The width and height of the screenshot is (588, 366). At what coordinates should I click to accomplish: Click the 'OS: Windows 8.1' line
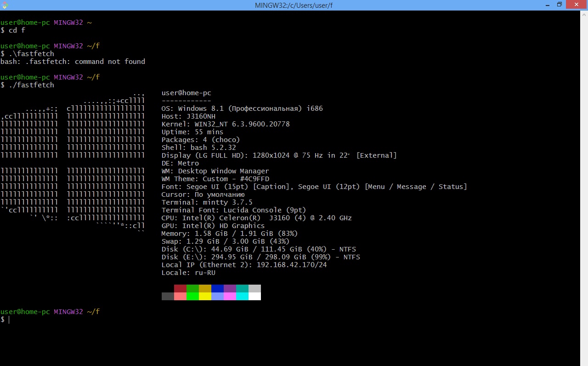pos(242,109)
